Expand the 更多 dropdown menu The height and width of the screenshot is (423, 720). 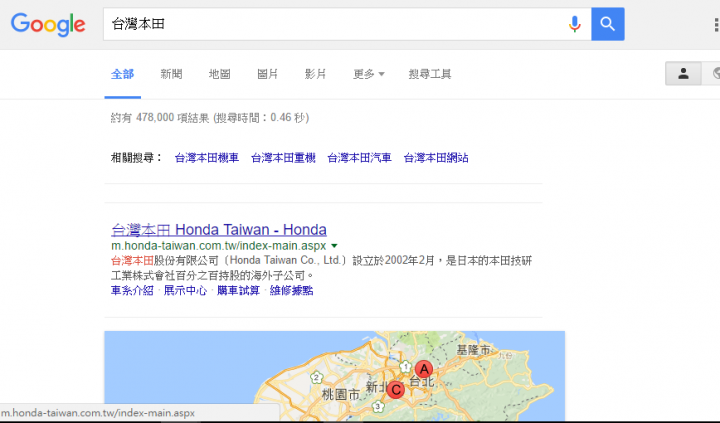click(x=369, y=74)
